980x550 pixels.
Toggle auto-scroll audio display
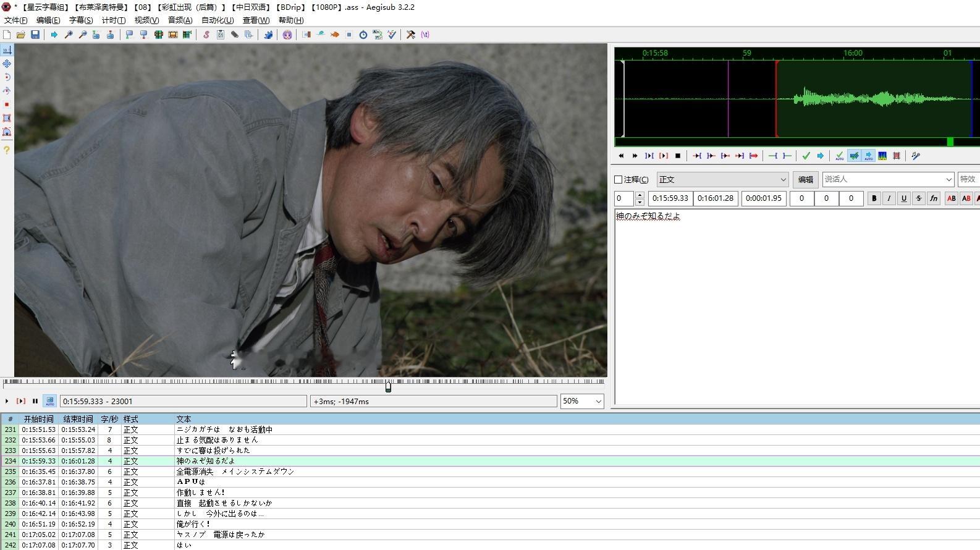868,156
